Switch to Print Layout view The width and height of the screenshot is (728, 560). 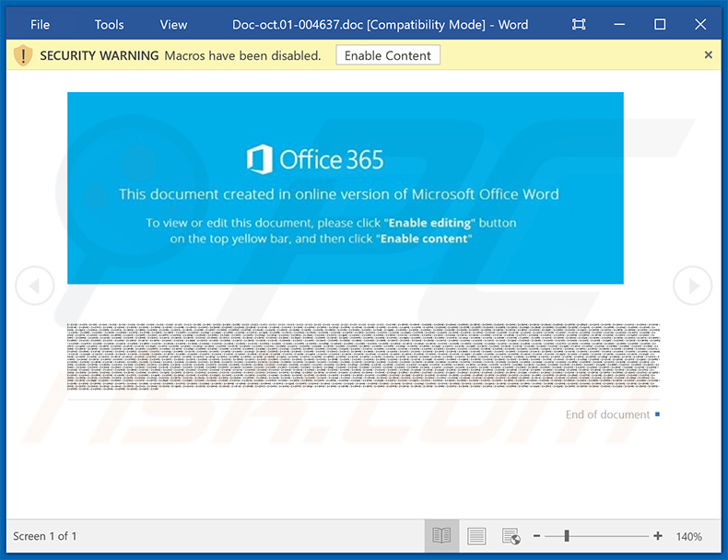(x=476, y=536)
